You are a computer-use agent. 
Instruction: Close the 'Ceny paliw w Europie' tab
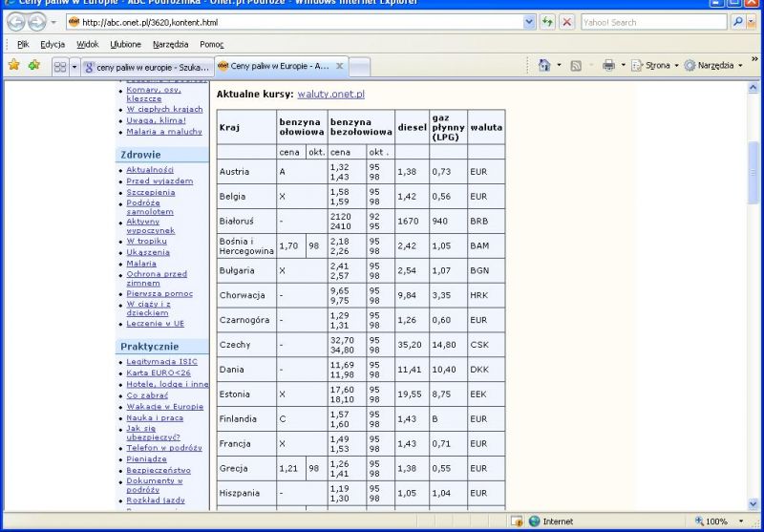340,66
